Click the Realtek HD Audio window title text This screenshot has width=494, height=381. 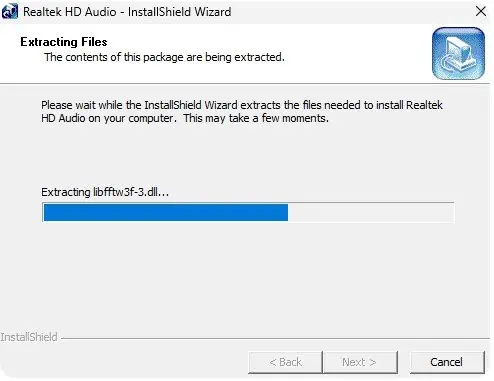point(127,12)
